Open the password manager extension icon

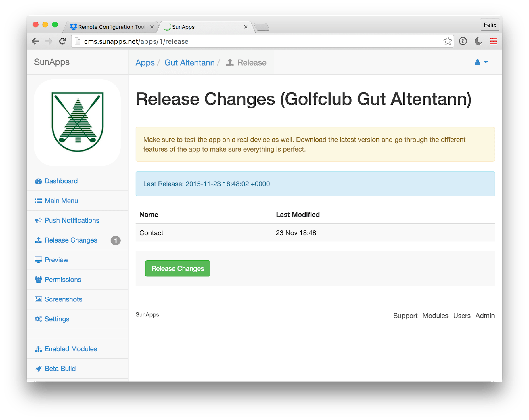tap(463, 41)
